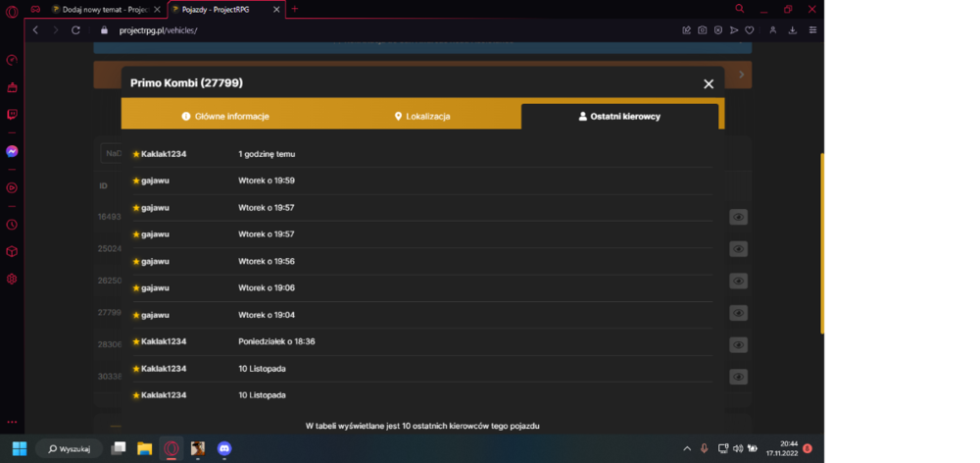Close the Primo Kombi dialog
980x463 pixels.
[709, 83]
